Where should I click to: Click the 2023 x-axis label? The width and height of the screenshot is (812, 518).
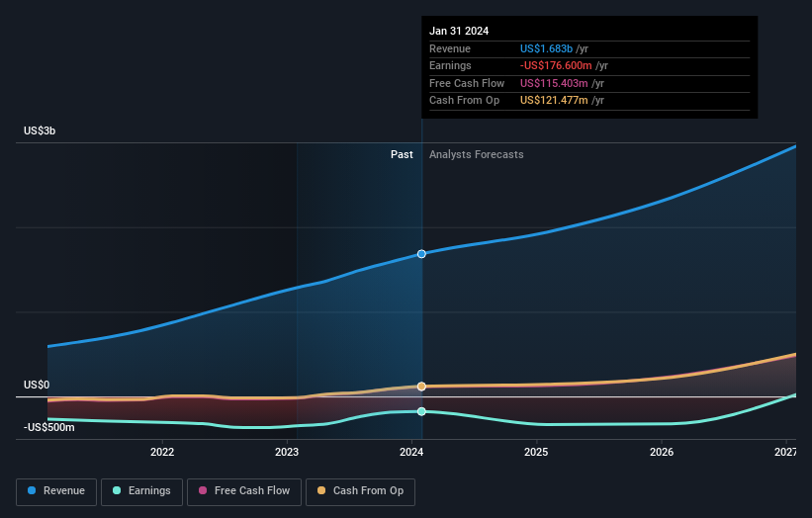(x=287, y=453)
